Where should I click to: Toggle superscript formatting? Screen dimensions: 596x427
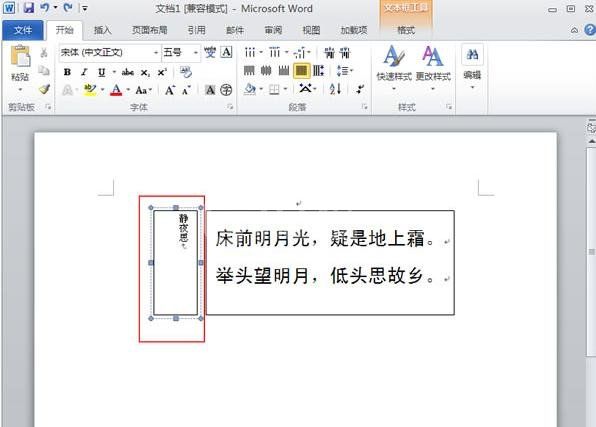[162, 72]
